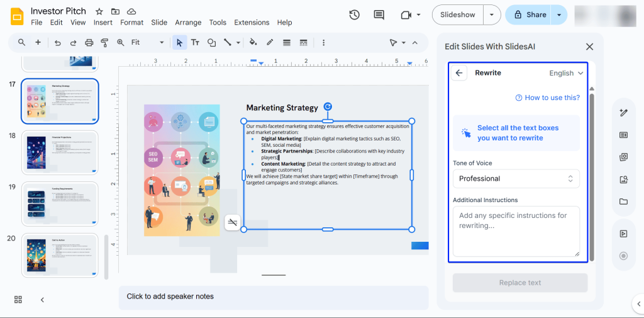Image resolution: width=644 pixels, height=318 pixels.
Task: Click the border color pencil icon
Action: [270, 43]
